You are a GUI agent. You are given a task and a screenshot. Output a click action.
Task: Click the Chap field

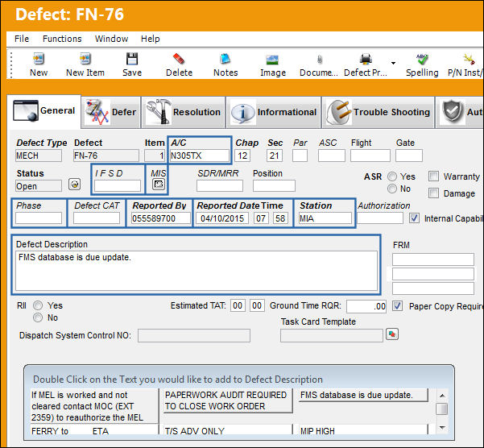[x=242, y=156]
